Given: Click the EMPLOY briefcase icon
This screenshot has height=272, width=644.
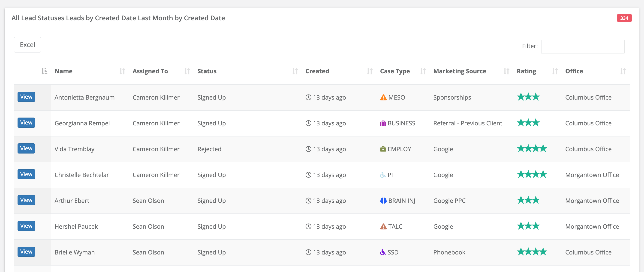Looking at the screenshot, I should [383, 149].
